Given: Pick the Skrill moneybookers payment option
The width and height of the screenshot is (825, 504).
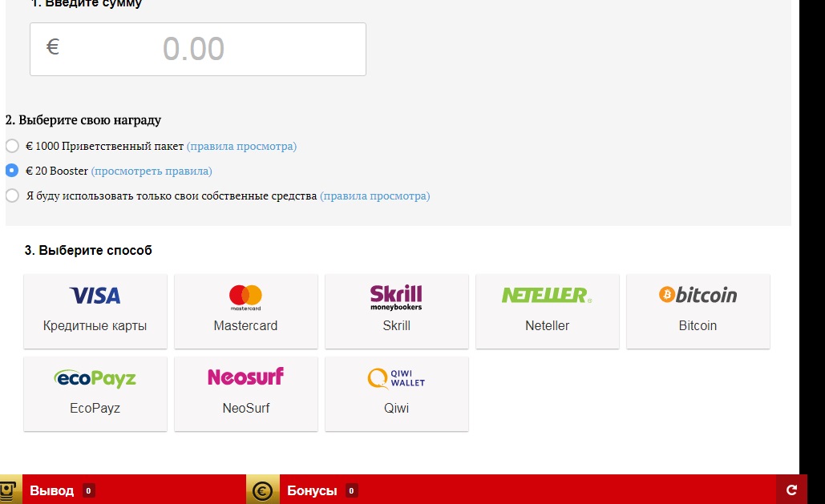Looking at the screenshot, I should point(397,311).
